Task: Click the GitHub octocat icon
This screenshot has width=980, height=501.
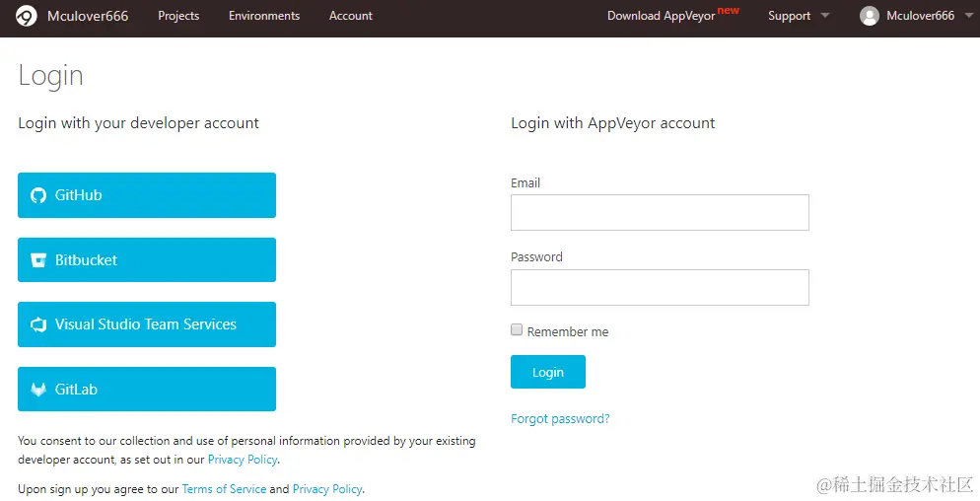Action: pyautogui.click(x=38, y=195)
